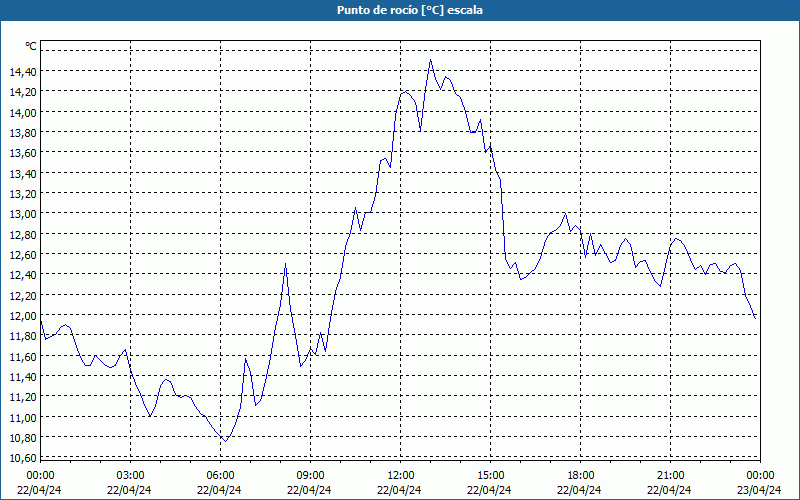The height and width of the screenshot is (500, 800).
Task: Select the 06:00 time label
Action: [220, 476]
